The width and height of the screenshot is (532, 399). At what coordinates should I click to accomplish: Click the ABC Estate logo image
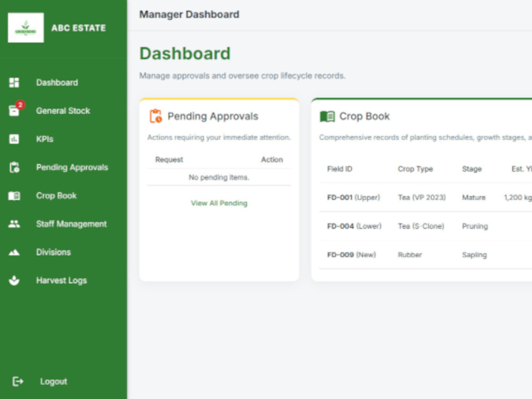(26, 28)
